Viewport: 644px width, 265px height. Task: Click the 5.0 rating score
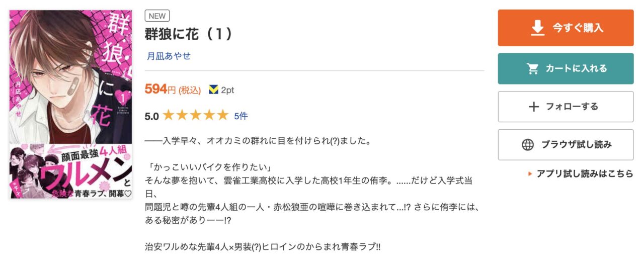[151, 116]
